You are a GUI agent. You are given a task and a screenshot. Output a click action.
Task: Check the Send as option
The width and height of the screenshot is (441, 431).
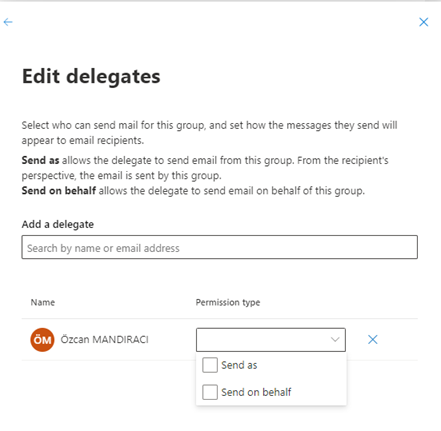point(210,365)
